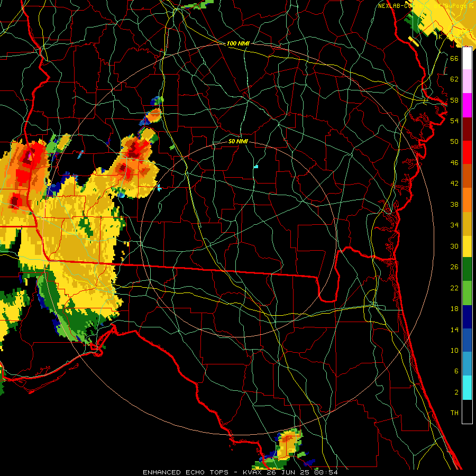The image size is (476, 476).
Task: Click the "30" legend value
Action: pos(454,246)
